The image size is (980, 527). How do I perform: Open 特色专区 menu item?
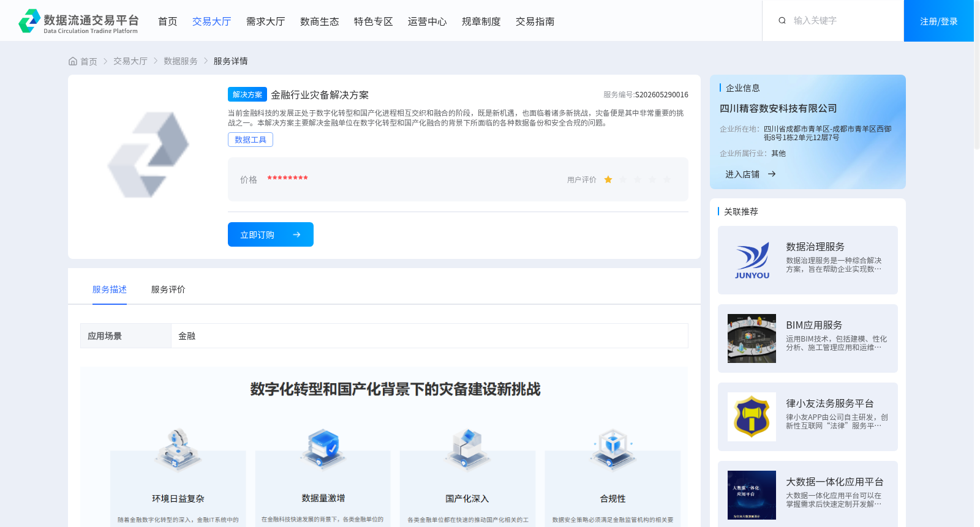click(373, 21)
